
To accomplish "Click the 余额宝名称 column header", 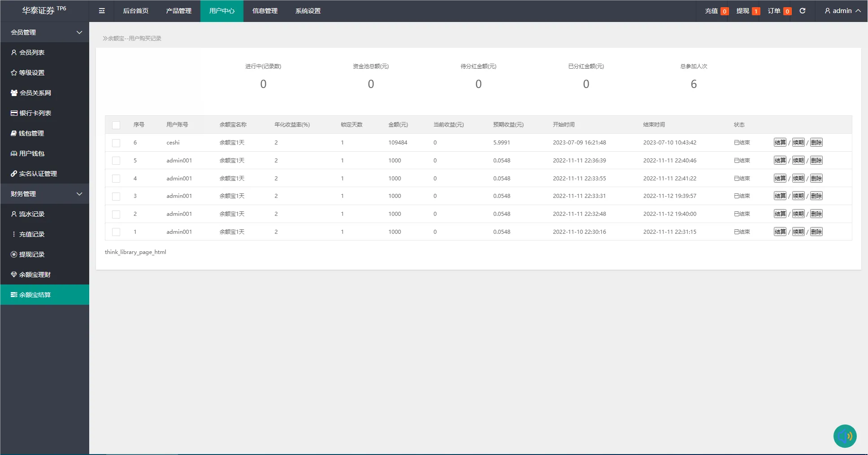I will click(x=233, y=125).
